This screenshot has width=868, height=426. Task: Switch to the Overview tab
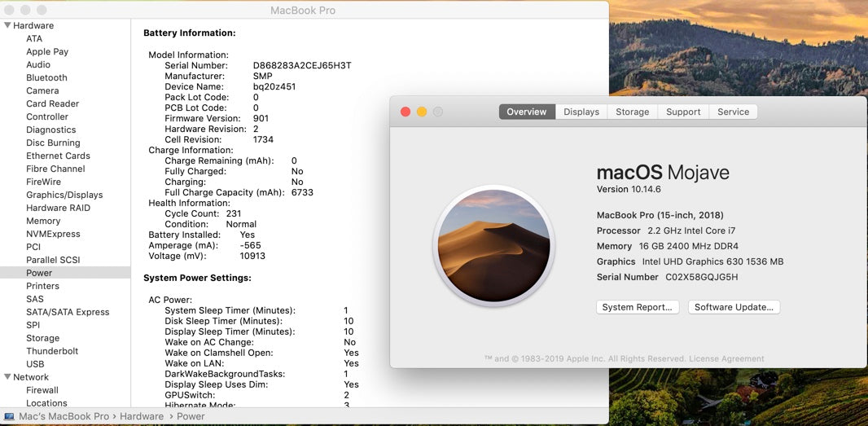point(527,112)
